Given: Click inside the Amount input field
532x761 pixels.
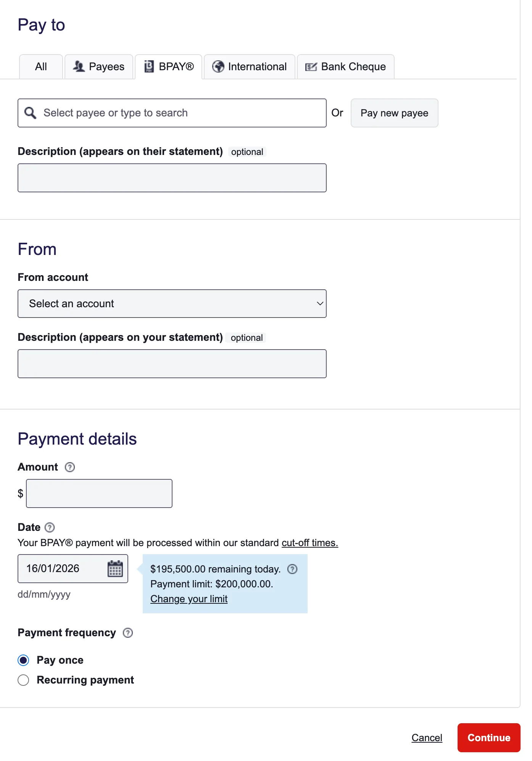Looking at the screenshot, I should [x=99, y=493].
